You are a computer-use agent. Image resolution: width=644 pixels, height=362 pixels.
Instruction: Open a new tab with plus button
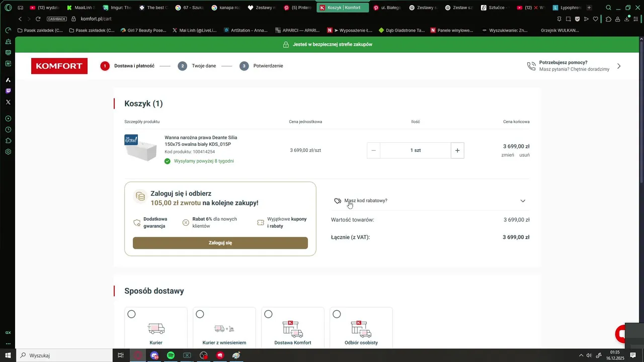pyautogui.click(x=589, y=8)
